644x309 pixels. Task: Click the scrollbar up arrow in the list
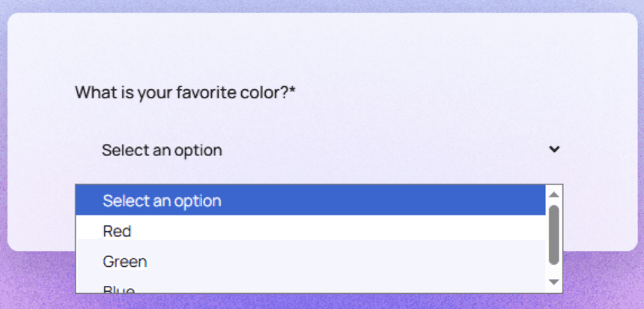pos(554,194)
